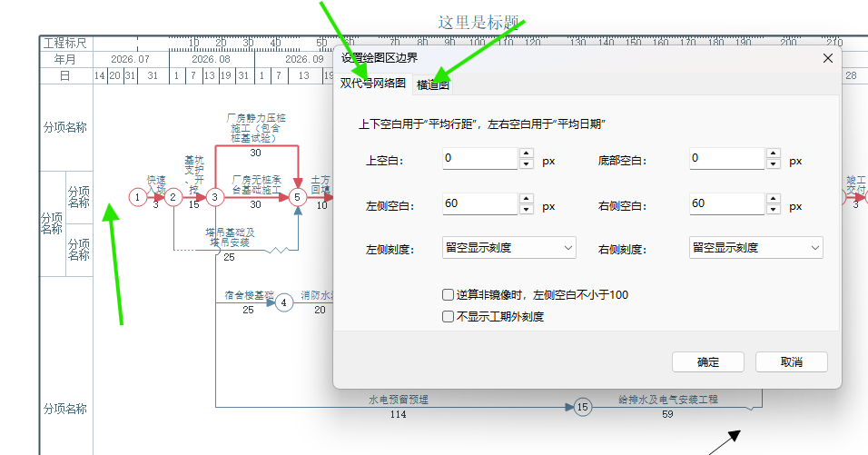Switch to the 横道图 tab
The image size is (868, 455).
point(432,84)
